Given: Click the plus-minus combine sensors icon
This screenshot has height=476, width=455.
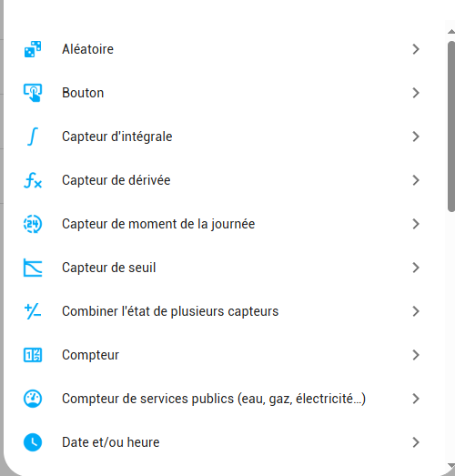Looking at the screenshot, I should (33, 311).
